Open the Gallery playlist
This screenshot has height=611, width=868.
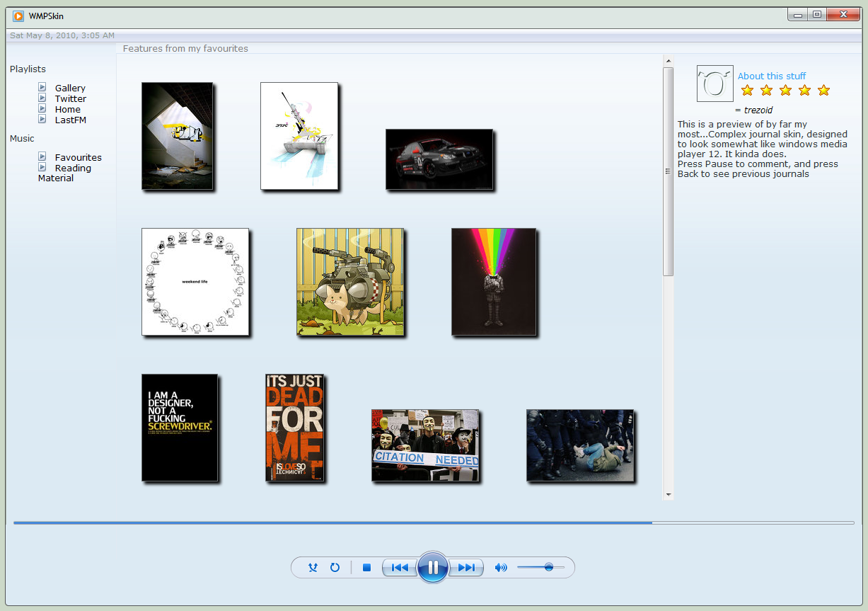click(70, 88)
